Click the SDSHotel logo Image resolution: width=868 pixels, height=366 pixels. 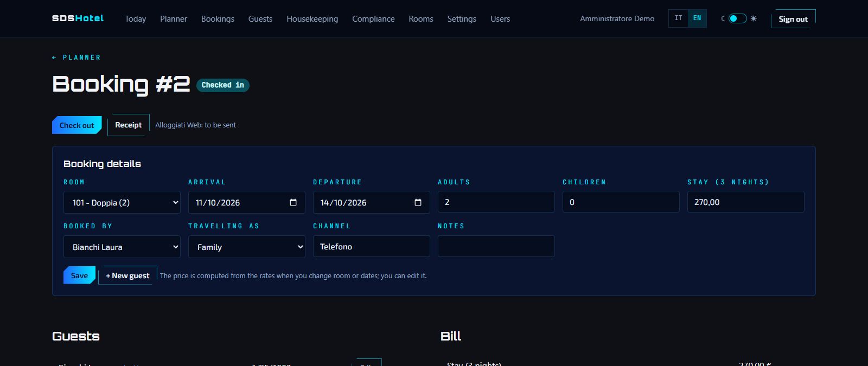78,18
